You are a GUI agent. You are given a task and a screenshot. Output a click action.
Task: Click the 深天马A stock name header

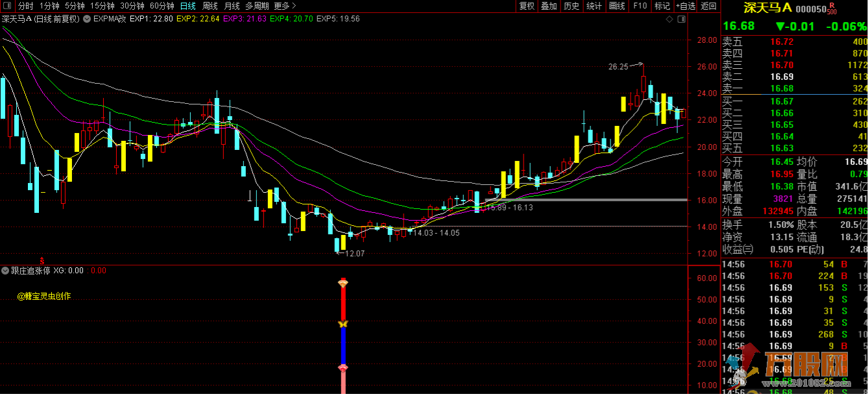click(x=766, y=8)
